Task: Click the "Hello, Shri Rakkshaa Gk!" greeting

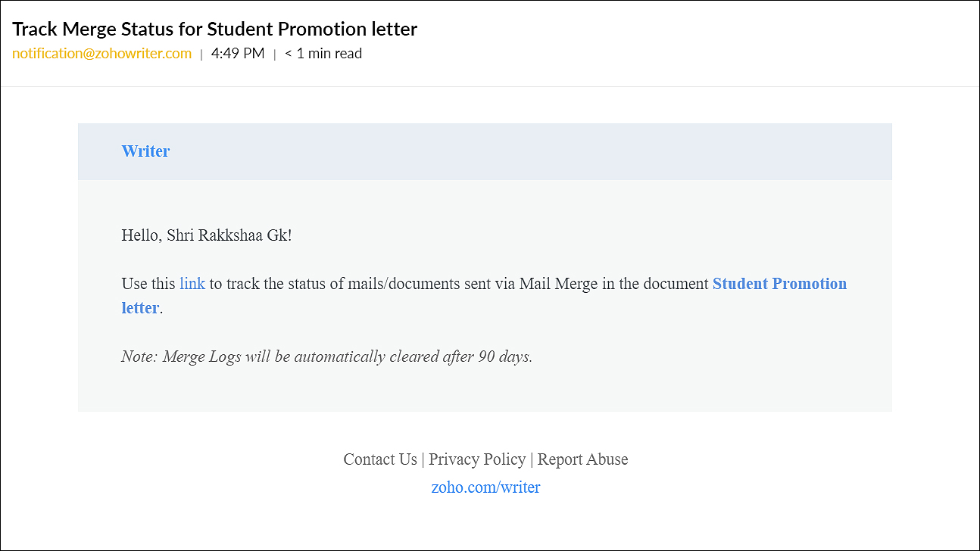Action: pyautogui.click(x=207, y=235)
